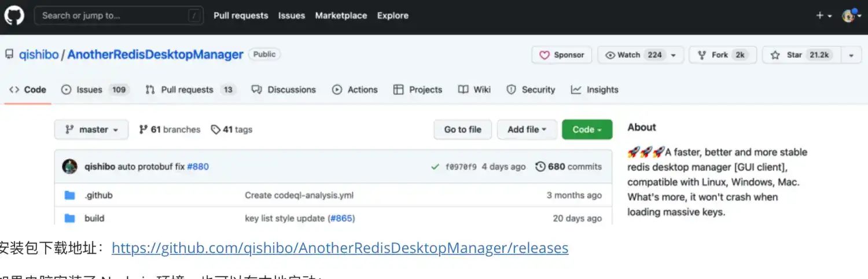
Task: Click the clock history icon beside 680 commits
Action: (x=540, y=167)
